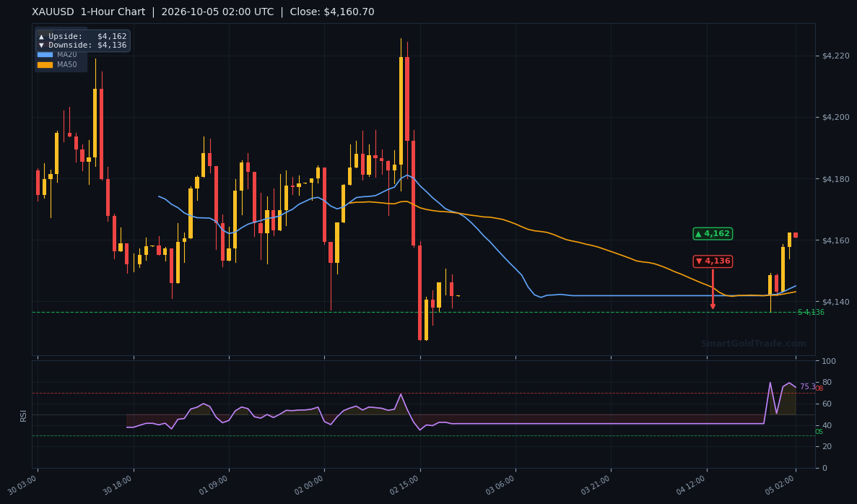Click the 05 02:00 time axis label
The height and width of the screenshot is (504, 857).
point(780,485)
